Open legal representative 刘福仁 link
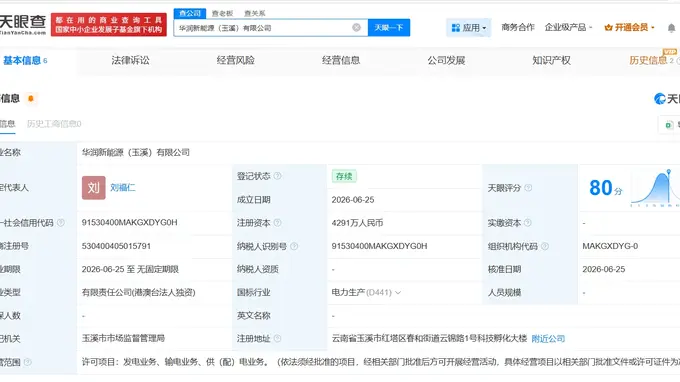Screen dimensions: 680x382 tap(123, 188)
